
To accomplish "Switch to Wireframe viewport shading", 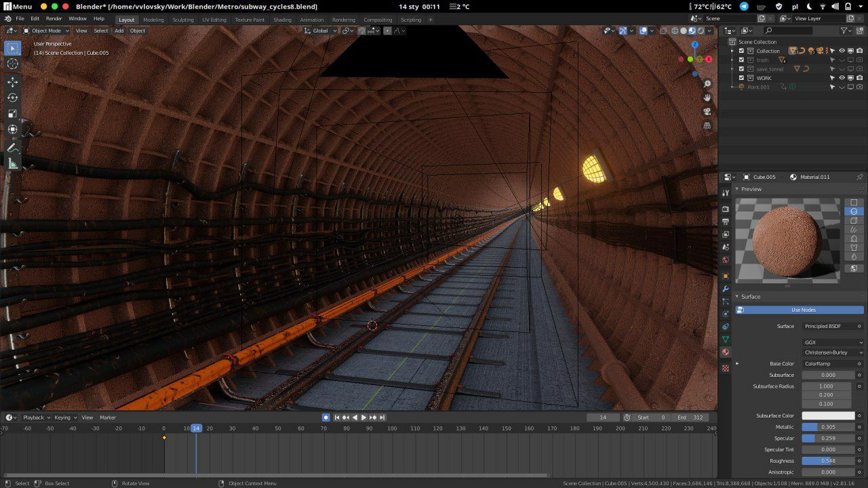I will point(675,30).
